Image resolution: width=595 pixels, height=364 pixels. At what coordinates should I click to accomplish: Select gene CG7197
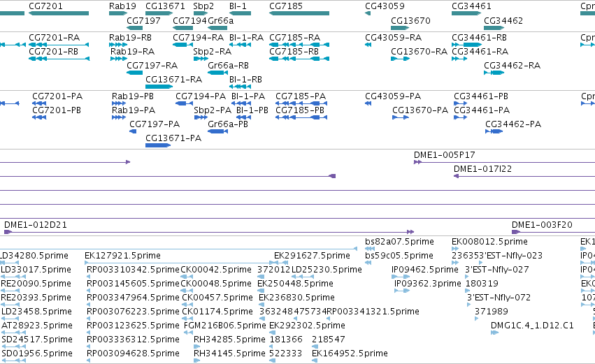click(x=135, y=28)
